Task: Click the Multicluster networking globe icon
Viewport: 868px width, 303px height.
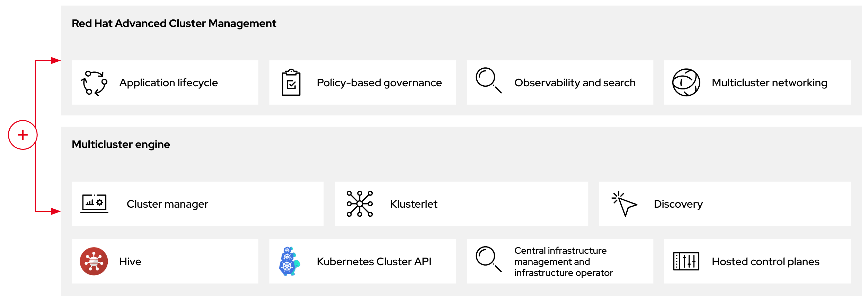Action: click(x=686, y=83)
